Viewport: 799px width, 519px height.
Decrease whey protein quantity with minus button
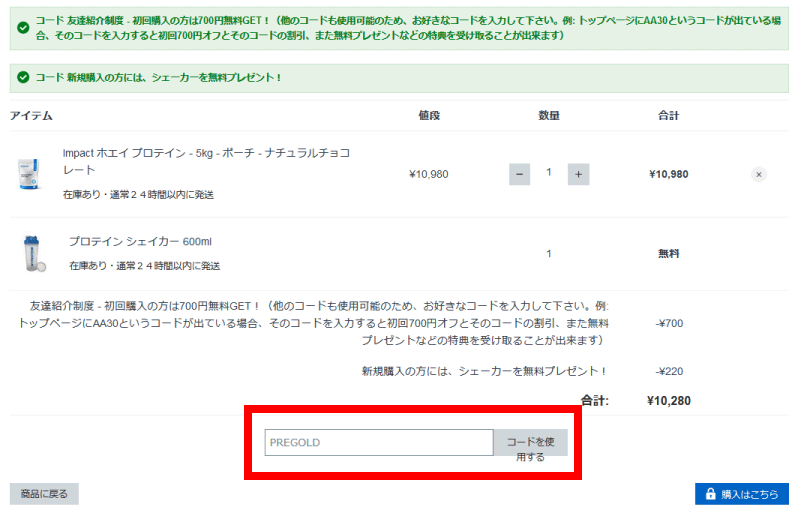(x=519, y=174)
